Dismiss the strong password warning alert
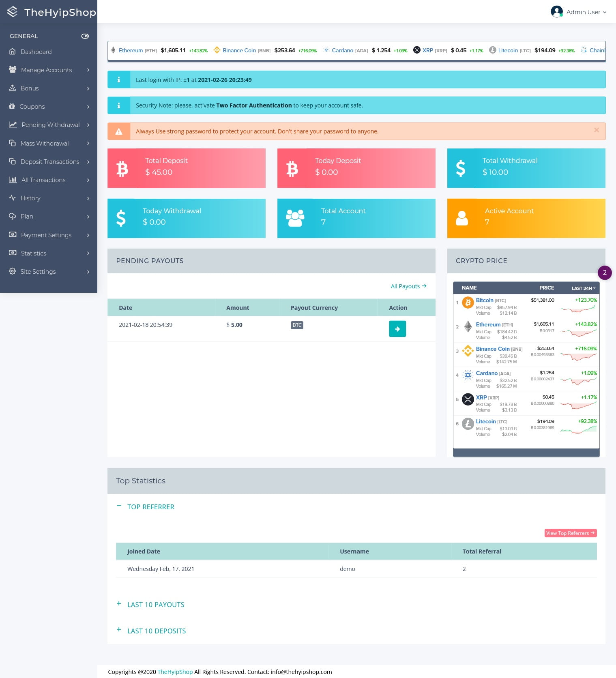This screenshot has height=678, width=616. coord(597,130)
